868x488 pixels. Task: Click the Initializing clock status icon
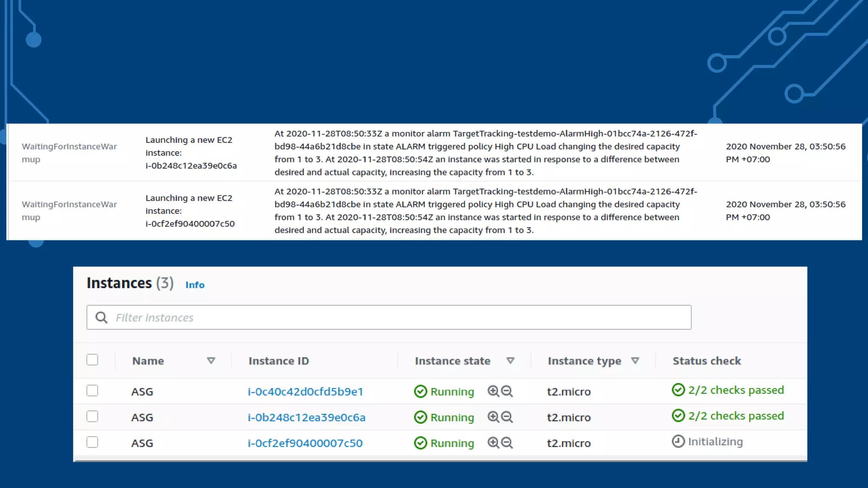click(x=678, y=441)
